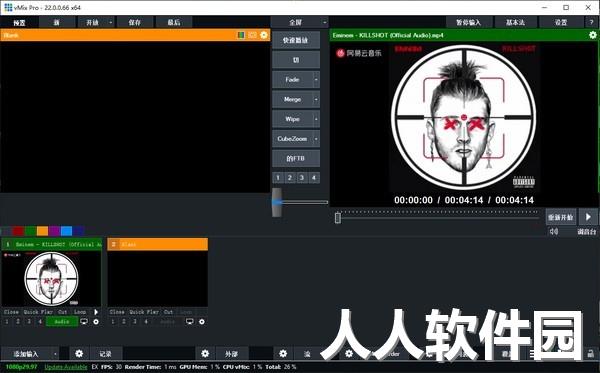
Task: Click the 记录 record button
Action: click(105, 354)
